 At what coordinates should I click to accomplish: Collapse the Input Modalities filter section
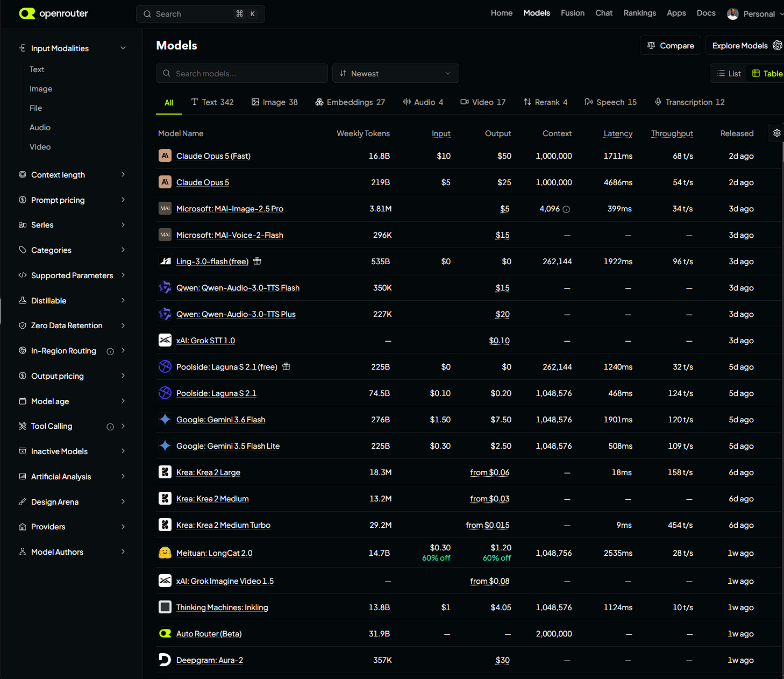(x=73, y=48)
